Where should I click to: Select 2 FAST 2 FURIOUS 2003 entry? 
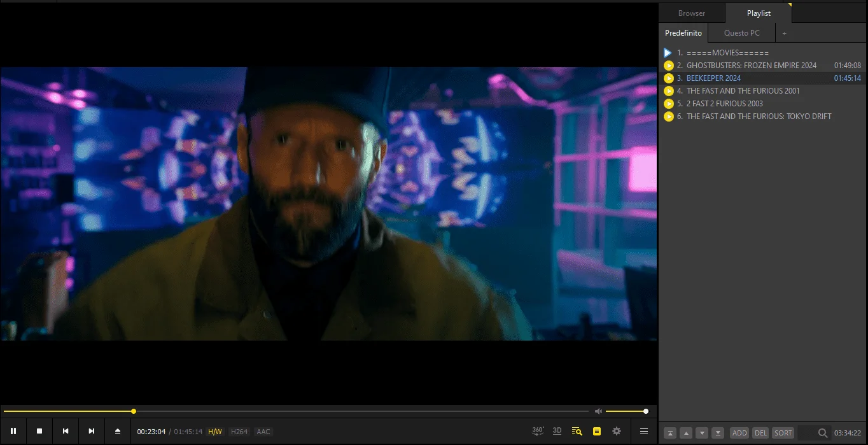(762, 104)
